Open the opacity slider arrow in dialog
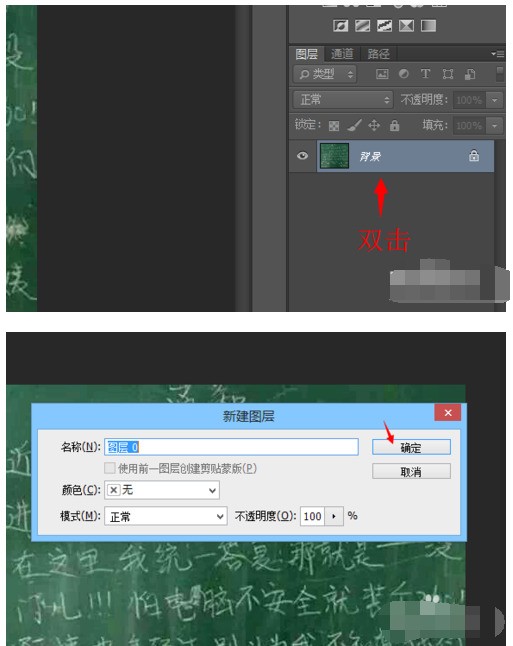This screenshot has height=646, width=513. (334, 516)
